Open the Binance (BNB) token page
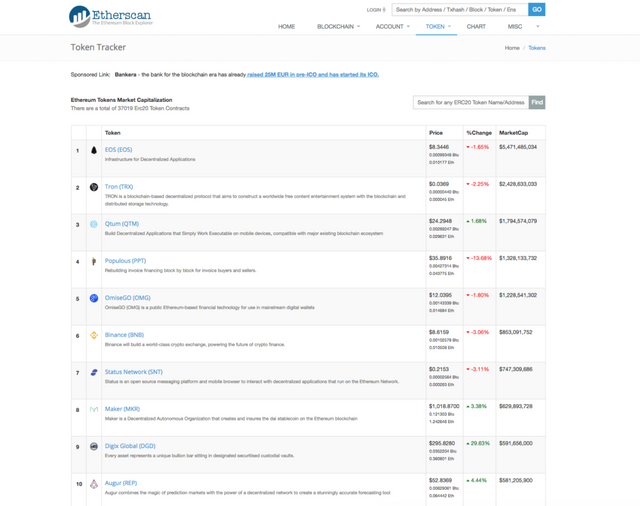The width and height of the screenshot is (640, 506). [124, 335]
